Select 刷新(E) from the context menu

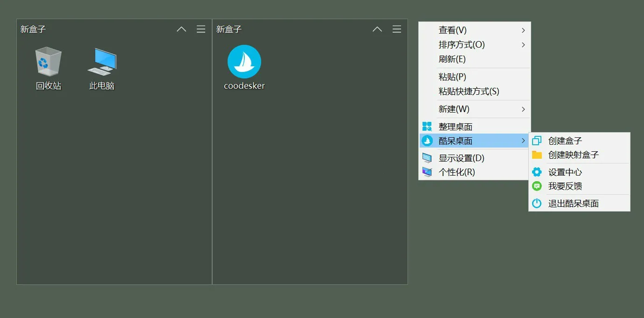pyautogui.click(x=450, y=59)
